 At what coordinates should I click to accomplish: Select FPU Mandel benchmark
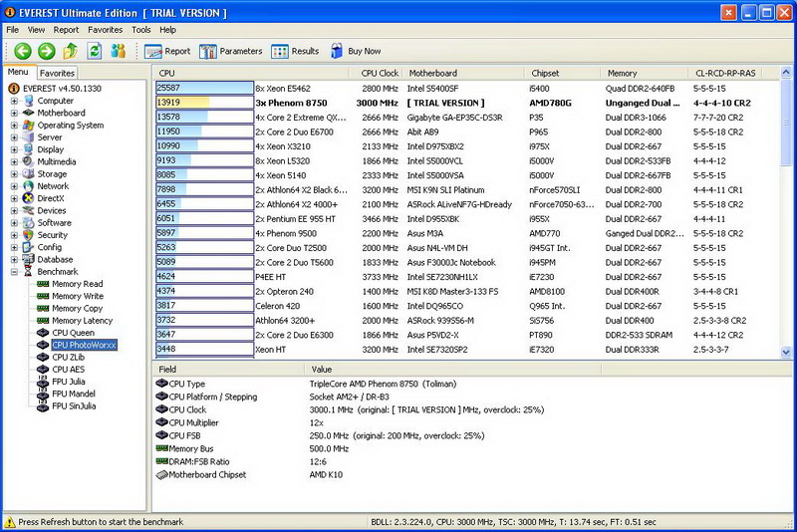[x=73, y=394]
